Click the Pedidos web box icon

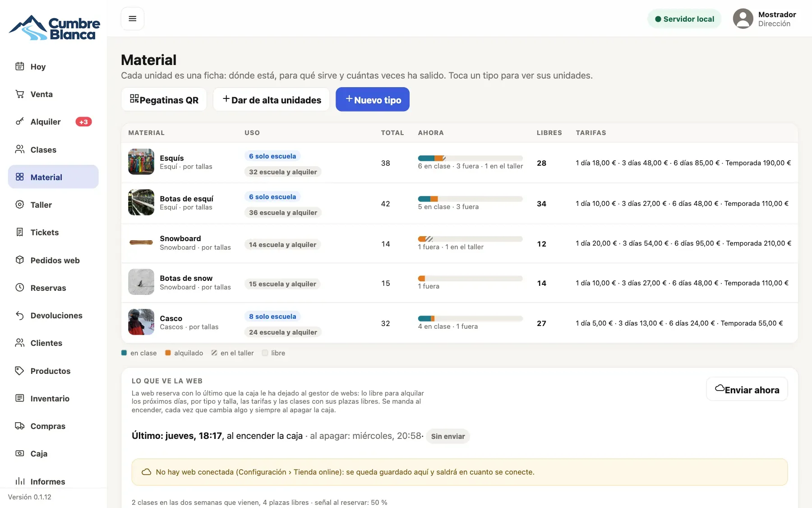(x=19, y=260)
